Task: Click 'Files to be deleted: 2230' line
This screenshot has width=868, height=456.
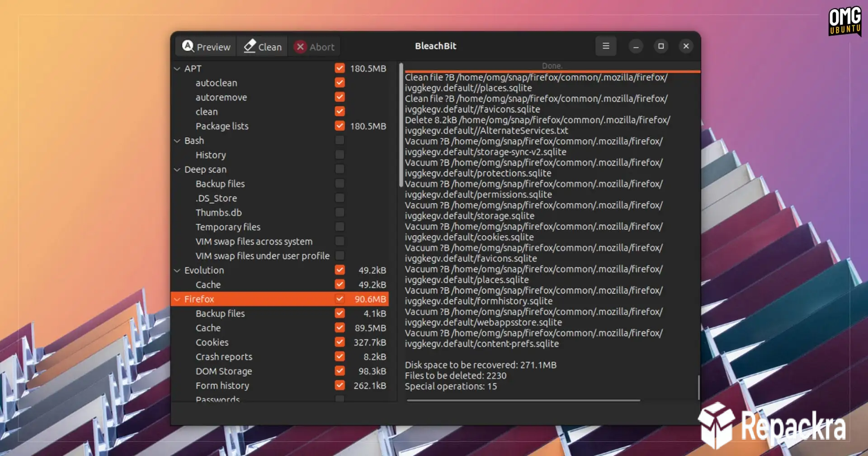Action: 456,376
